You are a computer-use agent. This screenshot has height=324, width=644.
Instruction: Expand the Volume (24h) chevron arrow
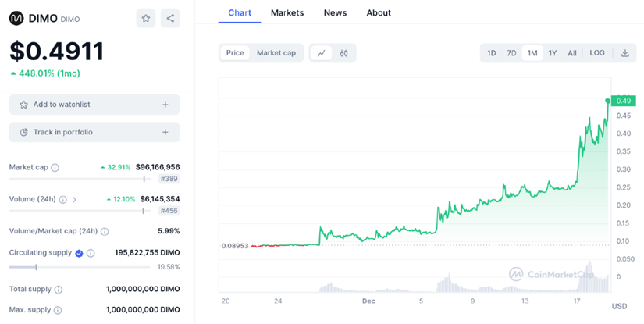point(75,200)
